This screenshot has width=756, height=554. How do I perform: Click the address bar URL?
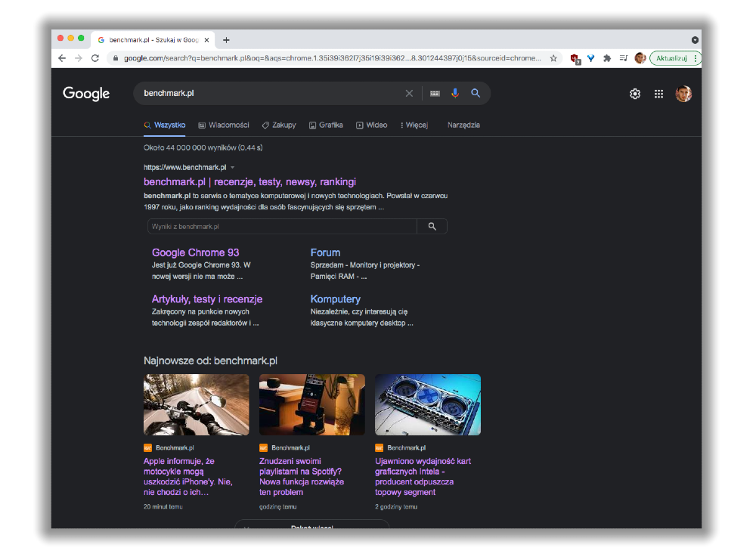coord(332,58)
